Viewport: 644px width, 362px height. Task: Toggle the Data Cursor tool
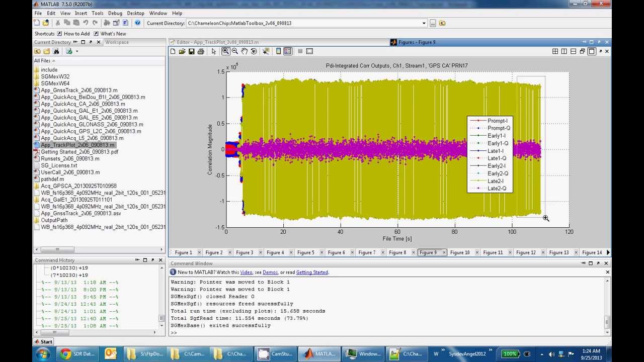pos(266,51)
